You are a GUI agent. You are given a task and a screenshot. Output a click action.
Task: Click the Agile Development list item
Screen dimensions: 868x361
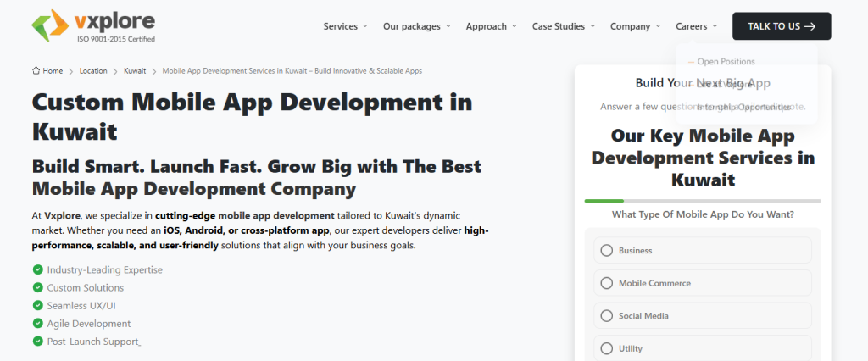(x=88, y=323)
